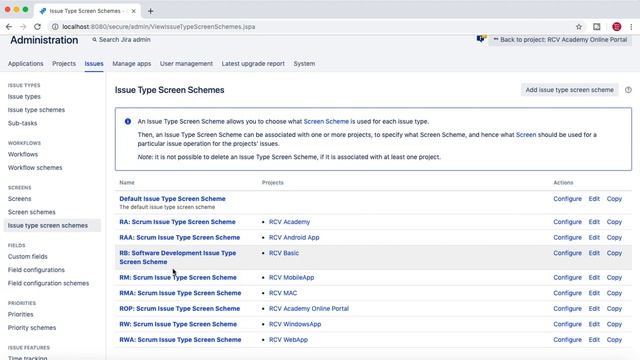Reload the page with the refresh icon
The image size is (640, 360).
click(37, 27)
